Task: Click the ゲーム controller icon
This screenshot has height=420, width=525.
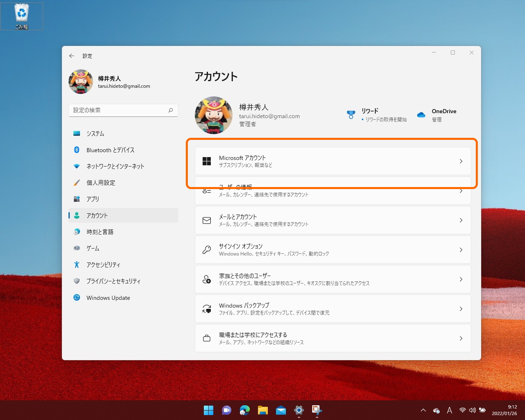Action: click(x=77, y=248)
